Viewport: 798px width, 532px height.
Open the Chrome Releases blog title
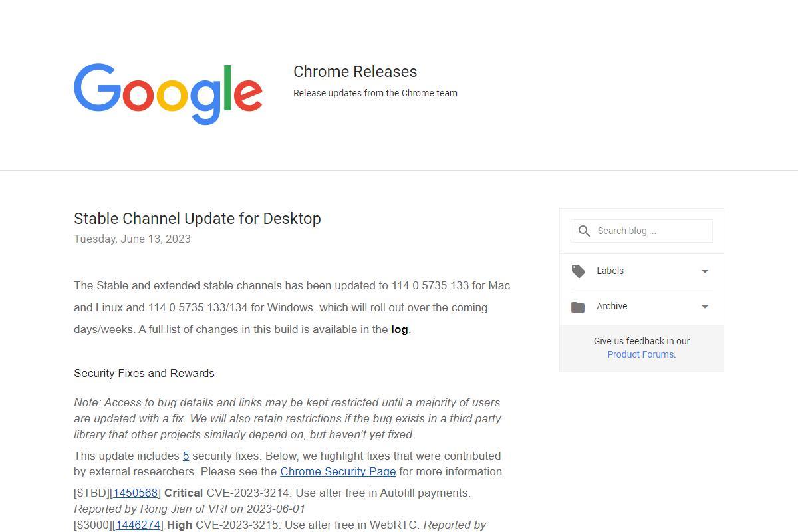click(x=355, y=72)
